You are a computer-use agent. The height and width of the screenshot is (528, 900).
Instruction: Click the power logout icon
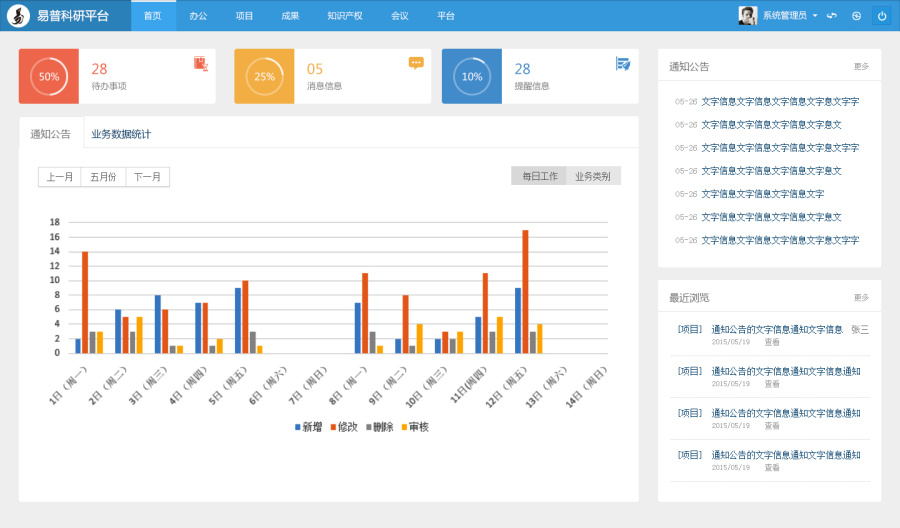(x=882, y=16)
